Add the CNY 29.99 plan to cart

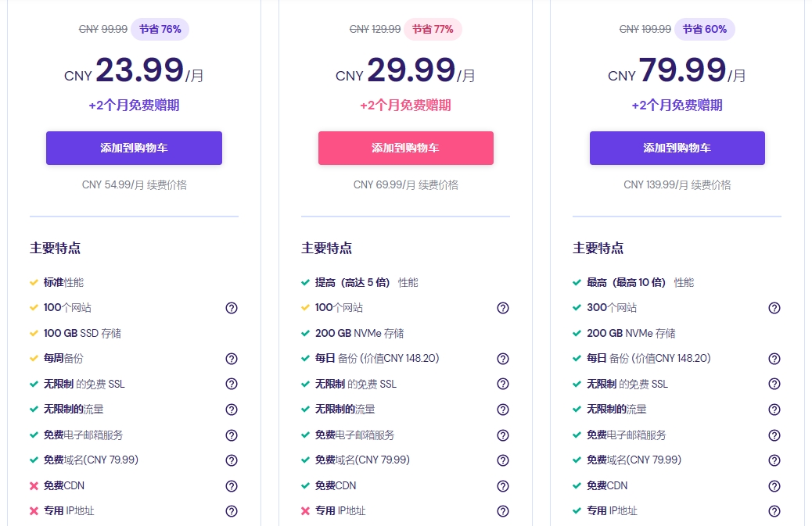coord(405,148)
